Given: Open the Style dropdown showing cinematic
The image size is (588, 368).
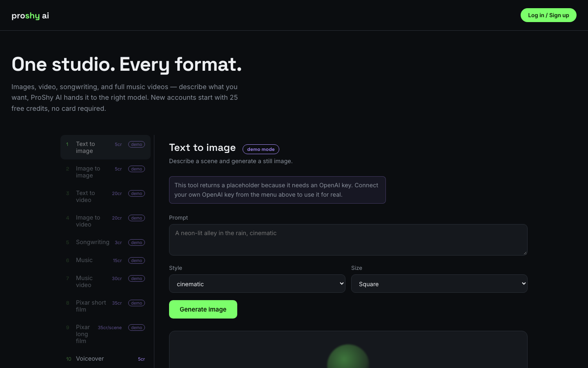Looking at the screenshot, I should 257,284.
